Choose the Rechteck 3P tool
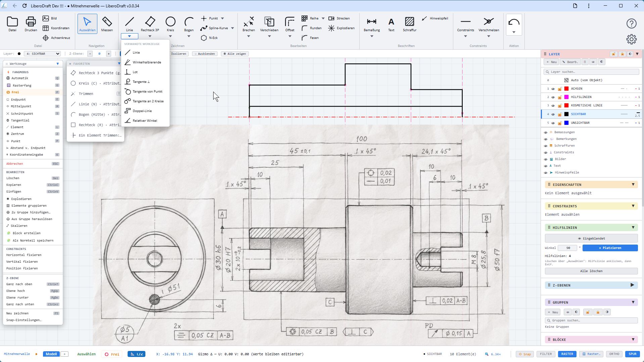Viewport: 644px width, 362px height. coord(150,24)
